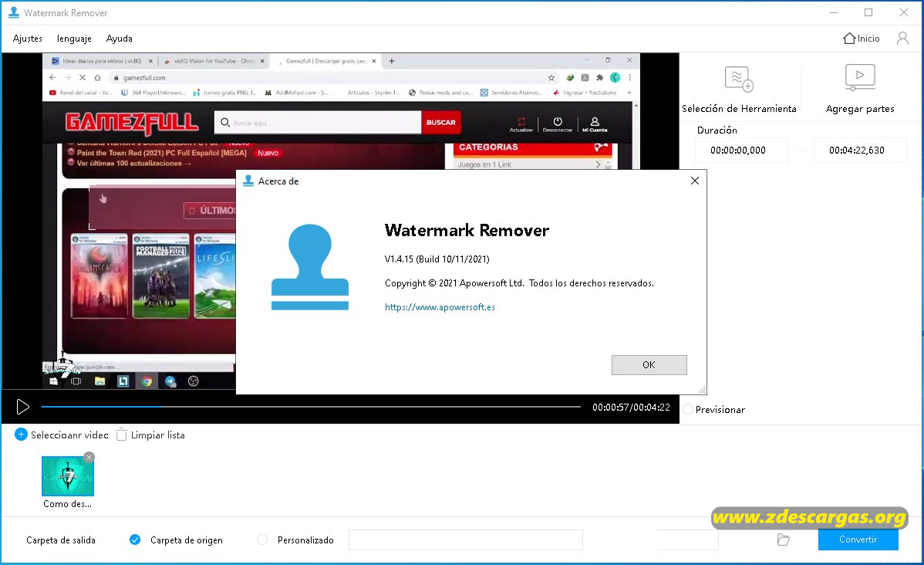This screenshot has width=924, height=565.
Task: Click the Chrome menu dots in preview
Action: coord(630,77)
